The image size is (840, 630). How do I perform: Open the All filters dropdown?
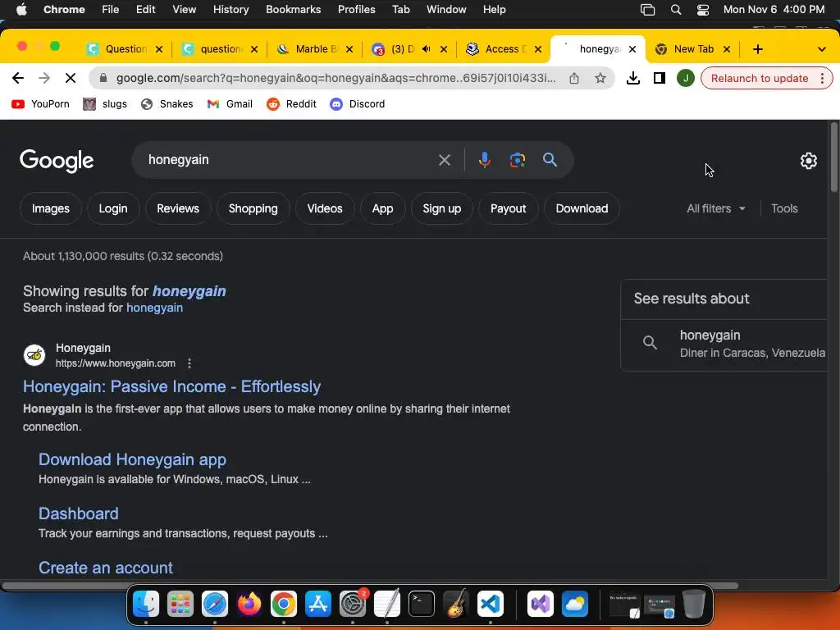715,208
